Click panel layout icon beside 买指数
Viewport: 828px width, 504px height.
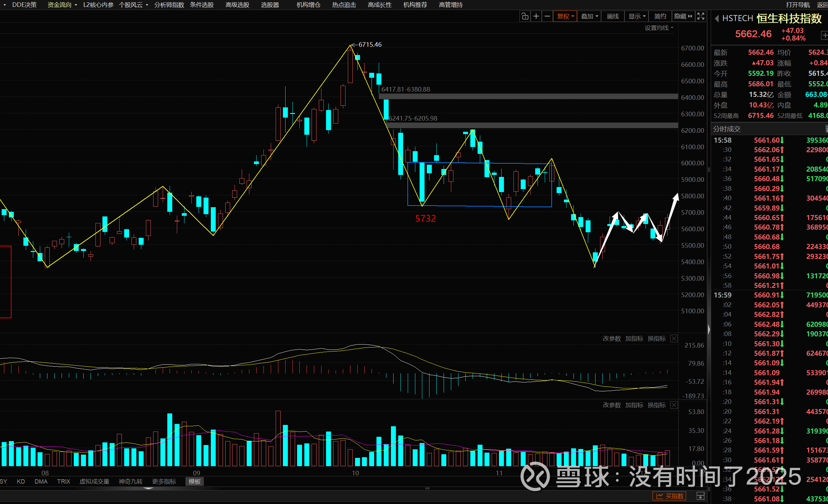(x=700, y=496)
